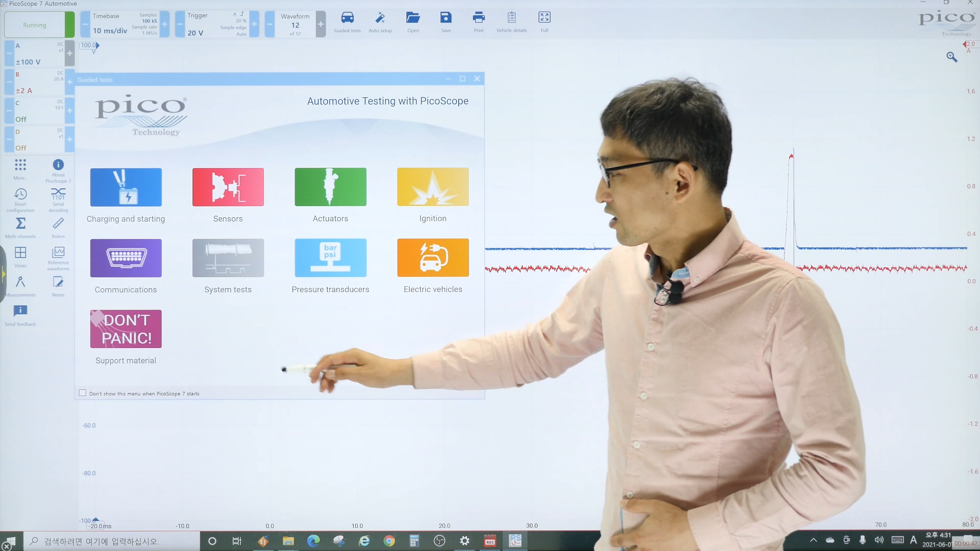
Task: Open Calculator from the taskbar
Action: [x=414, y=541]
